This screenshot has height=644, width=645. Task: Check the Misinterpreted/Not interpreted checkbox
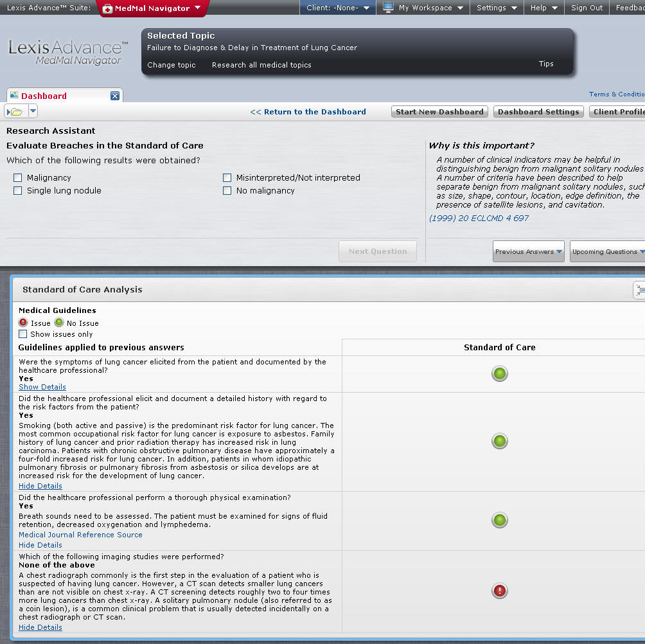(x=227, y=178)
